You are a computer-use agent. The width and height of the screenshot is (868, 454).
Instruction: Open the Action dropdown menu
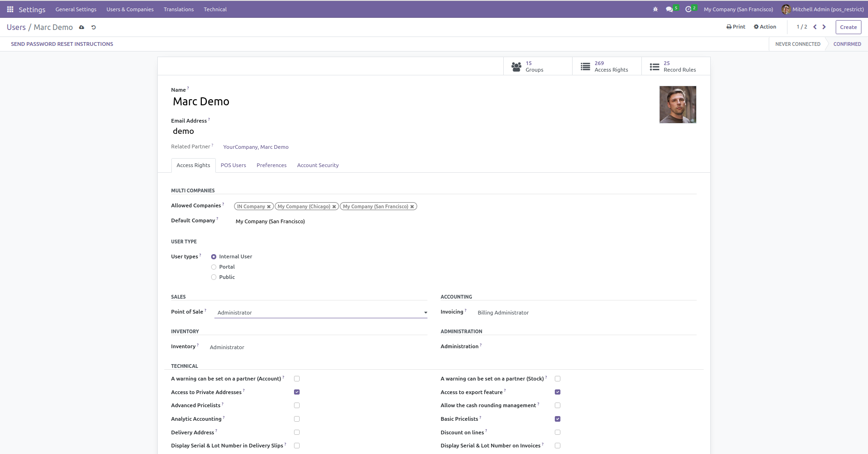coord(765,27)
